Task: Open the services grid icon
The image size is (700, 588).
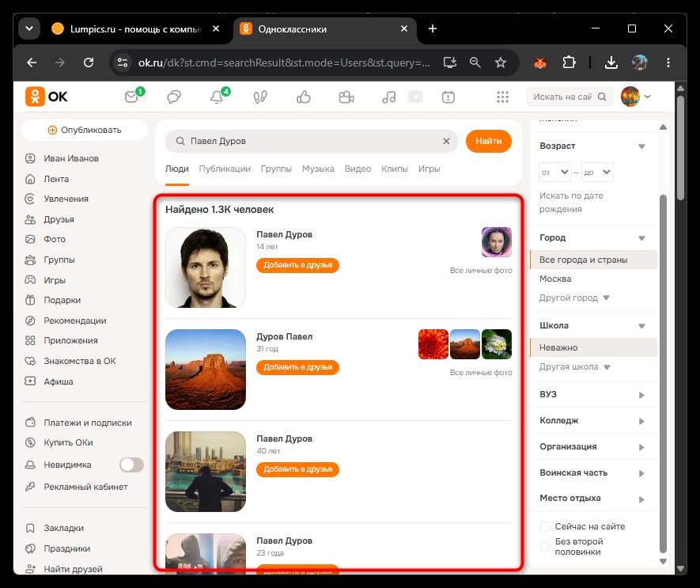Action: coord(503,97)
